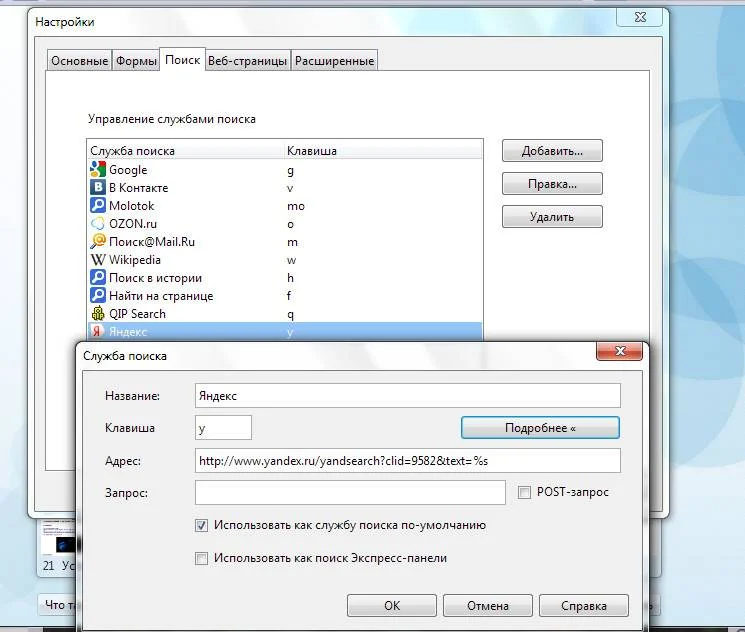
Task: Click the Wikipedia W icon
Action: coord(97,259)
